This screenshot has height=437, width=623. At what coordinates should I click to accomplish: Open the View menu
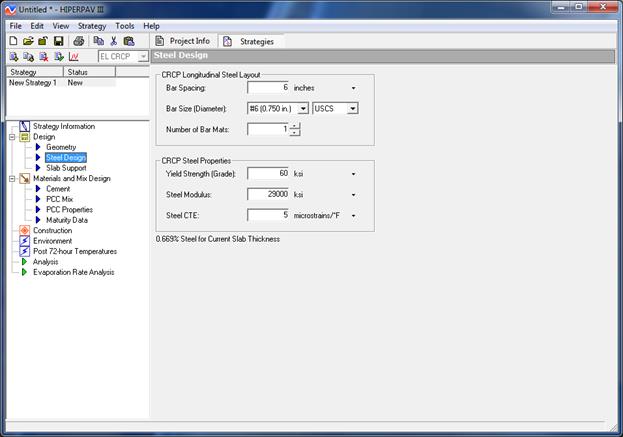(61, 26)
